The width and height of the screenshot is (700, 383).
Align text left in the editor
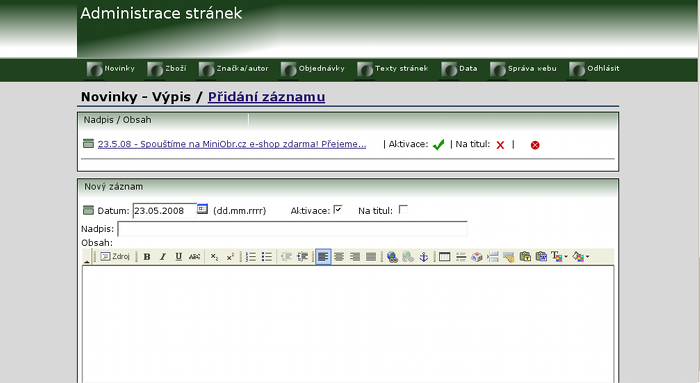coord(323,257)
